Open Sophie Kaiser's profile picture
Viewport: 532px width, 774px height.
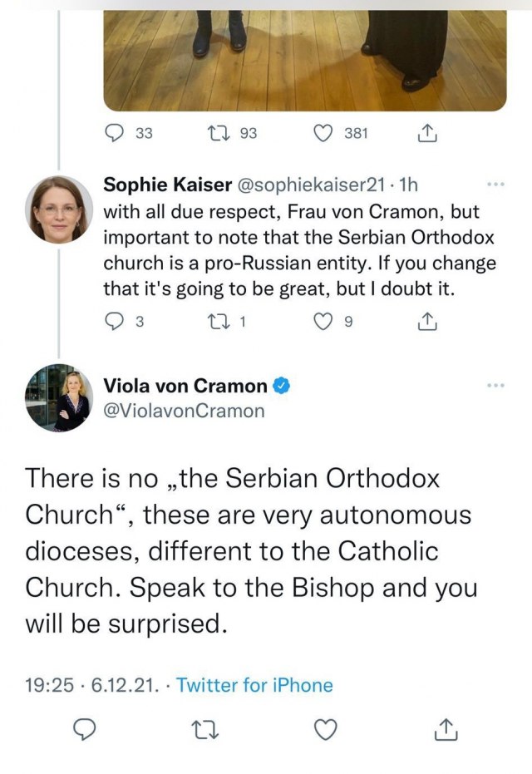point(58,208)
